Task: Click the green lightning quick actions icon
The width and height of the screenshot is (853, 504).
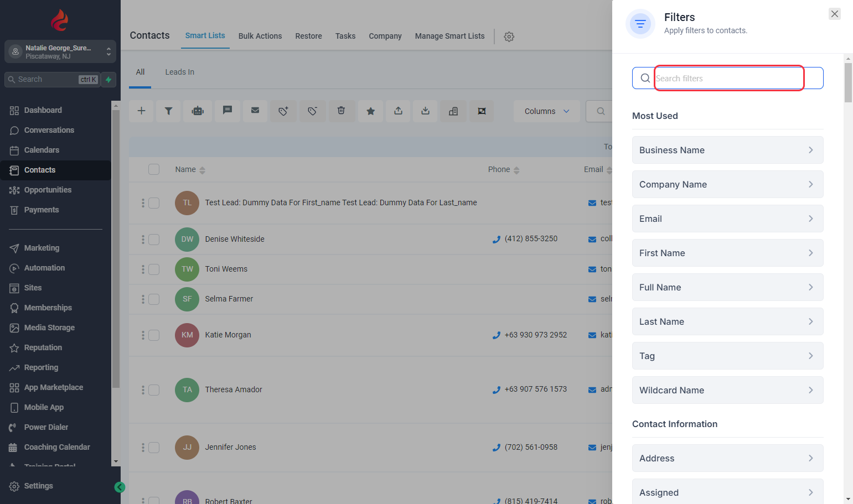Action: pos(109,80)
